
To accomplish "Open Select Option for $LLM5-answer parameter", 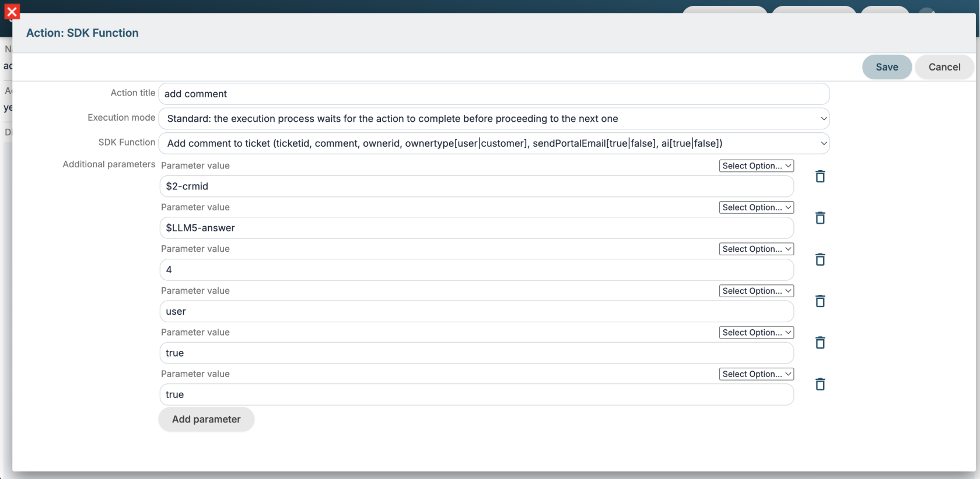I will point(757,207).
